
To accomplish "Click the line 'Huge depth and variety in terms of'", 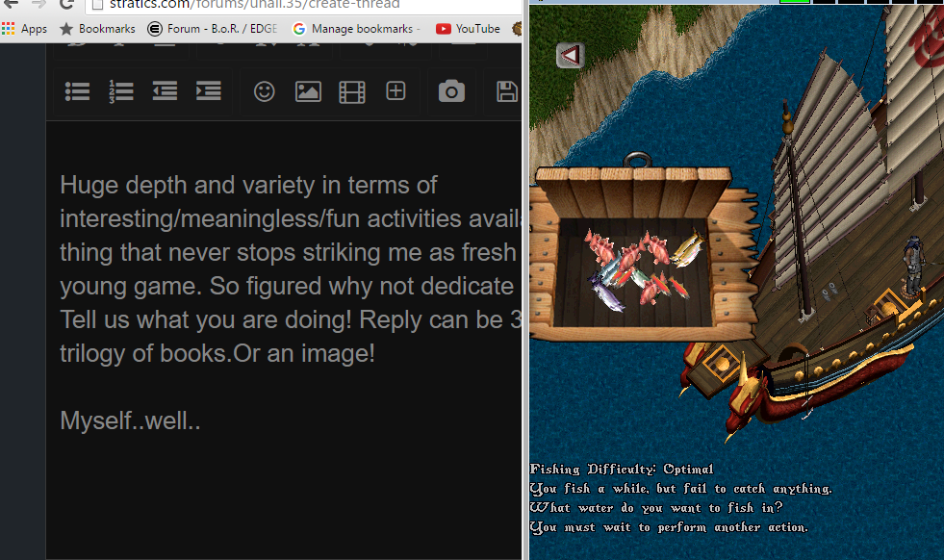I will (248, 185).
